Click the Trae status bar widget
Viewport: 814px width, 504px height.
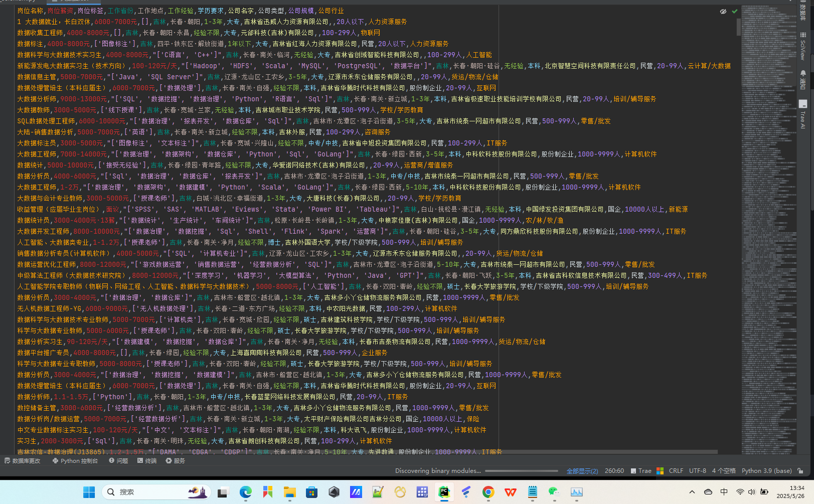pos(641,471)
